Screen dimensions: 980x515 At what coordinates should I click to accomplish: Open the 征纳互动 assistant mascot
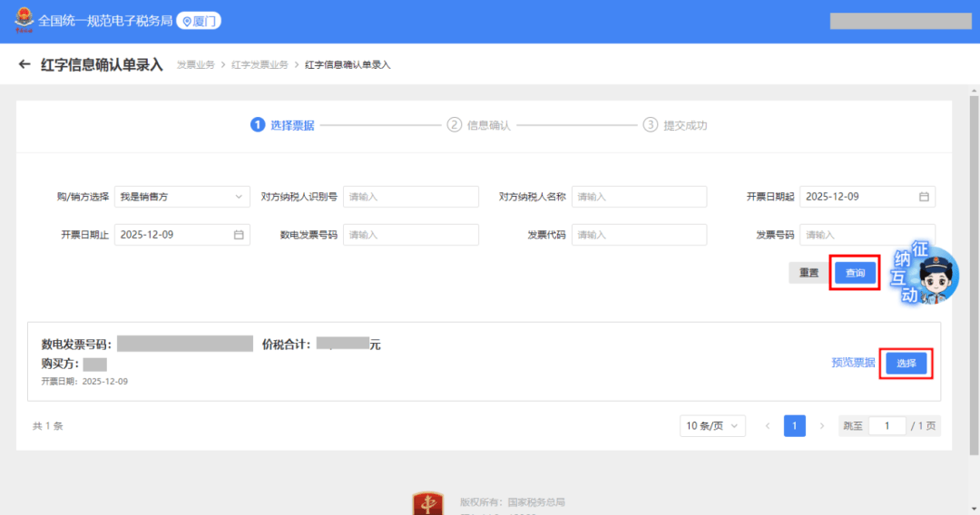tap(926, 276)
